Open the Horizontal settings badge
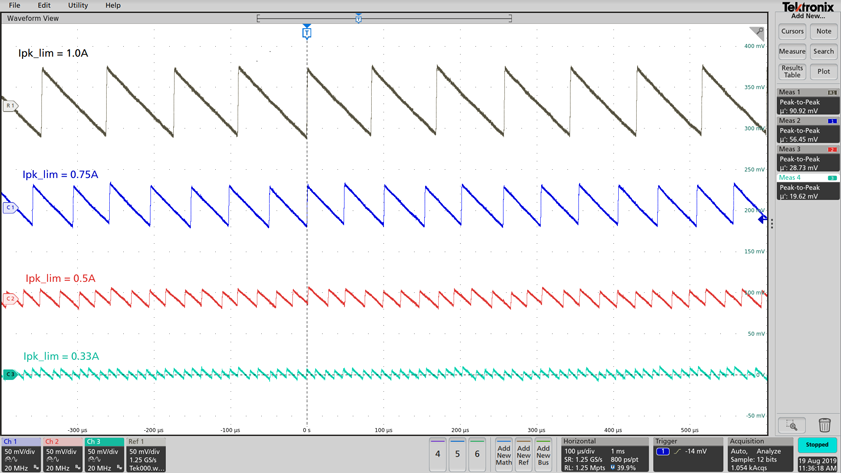Image resolution: width=841 pixels, height=473 pixels. pyautogui.click(x=603, y=454)
